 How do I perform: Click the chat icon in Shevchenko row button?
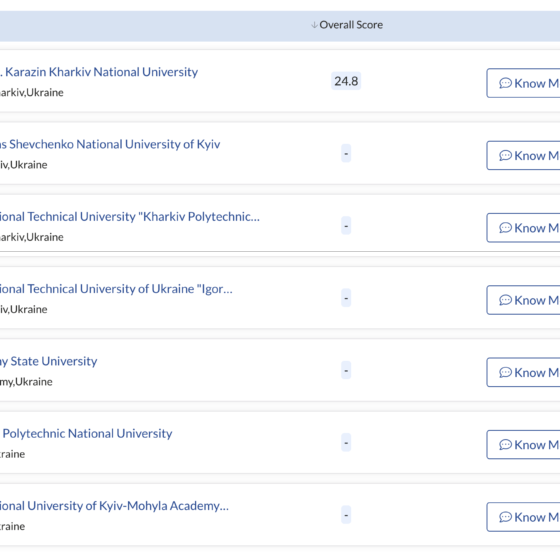tap(505, 156)
